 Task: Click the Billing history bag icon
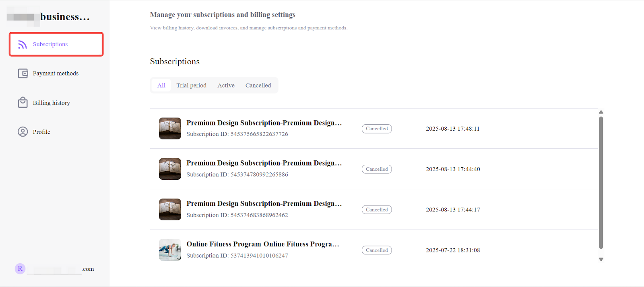pyautogui.click(x=23, y=102)
